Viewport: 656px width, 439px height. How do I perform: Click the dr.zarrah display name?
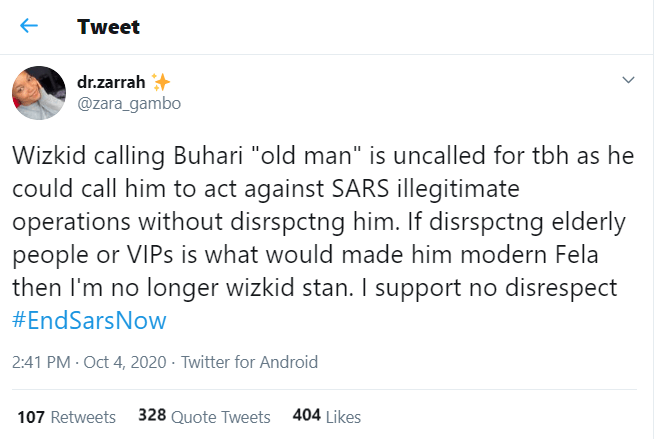click(x=108, y=83)
